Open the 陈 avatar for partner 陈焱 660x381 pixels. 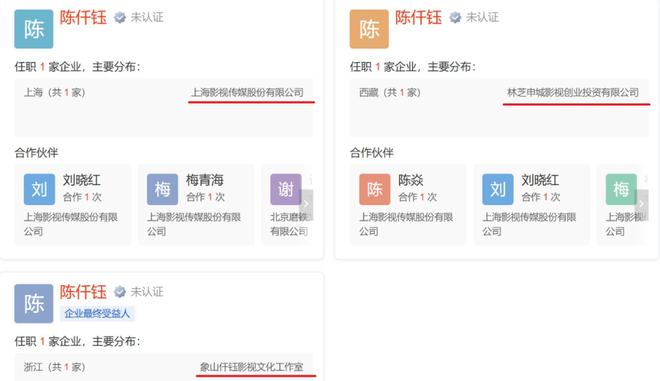(x=375, y=189)
